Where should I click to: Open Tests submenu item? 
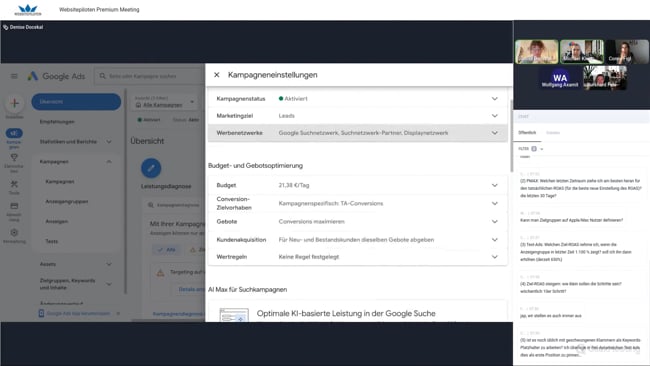[x=52, y=241]
